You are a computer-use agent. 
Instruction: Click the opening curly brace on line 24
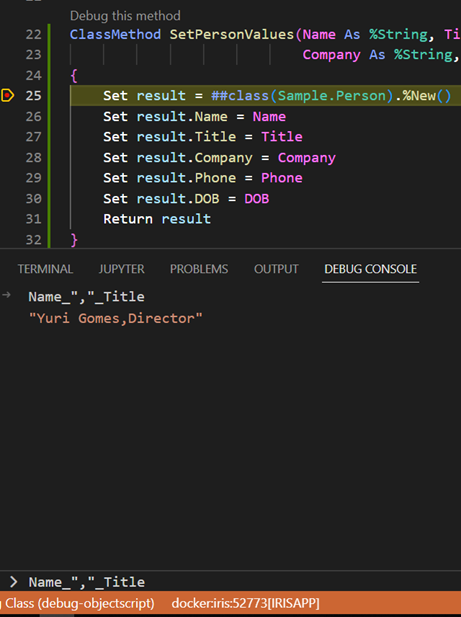pos(74,75)
